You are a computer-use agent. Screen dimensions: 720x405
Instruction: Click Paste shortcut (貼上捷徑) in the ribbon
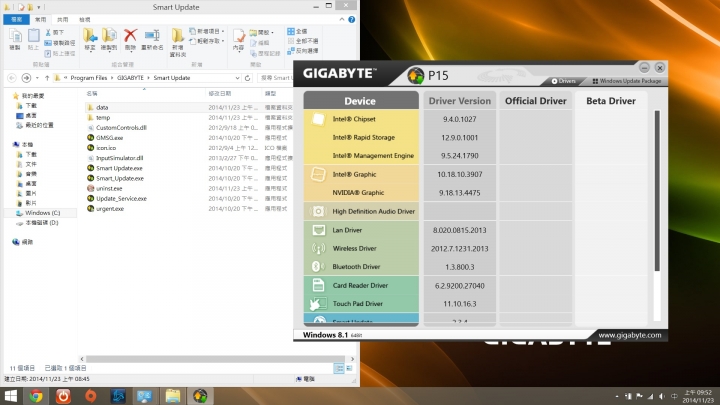click(60, 53)
